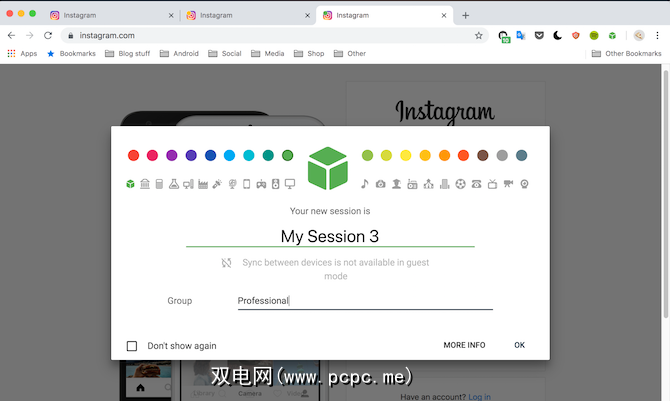Pick the purple color swatch

click(x=172, y=155)
